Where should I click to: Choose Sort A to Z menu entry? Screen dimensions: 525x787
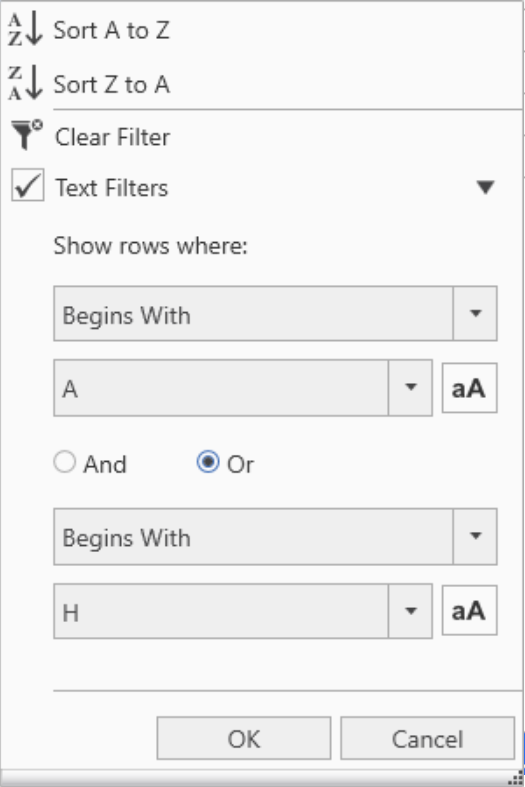point(111,31)
